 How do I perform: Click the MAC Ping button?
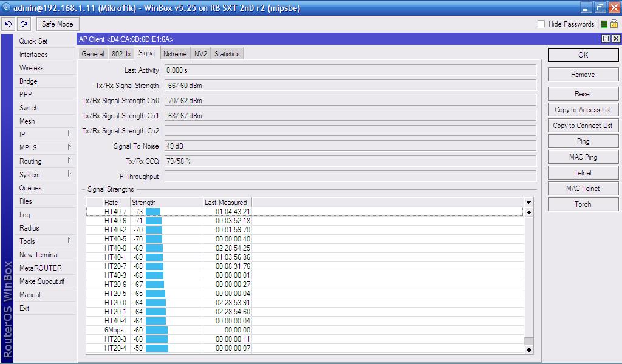coord(583,157)
